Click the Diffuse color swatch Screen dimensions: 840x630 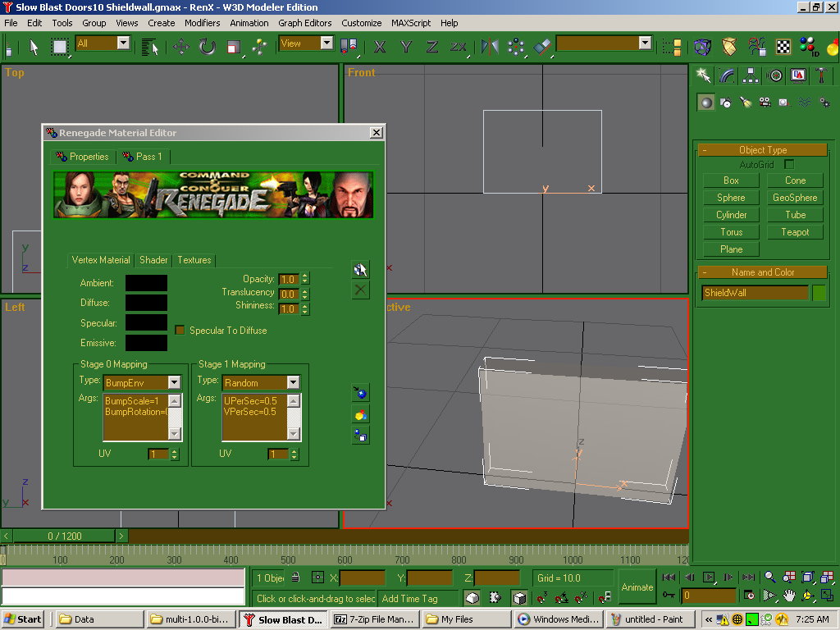146,304
